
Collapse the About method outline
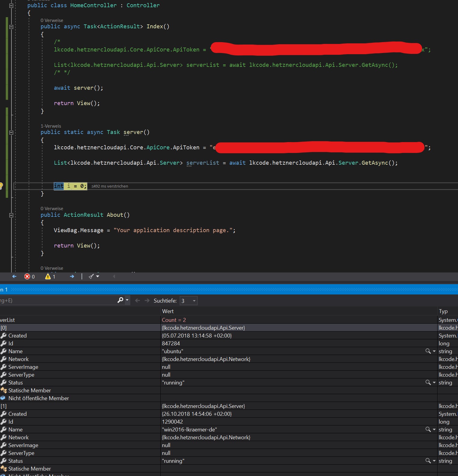tap(11, 215)
